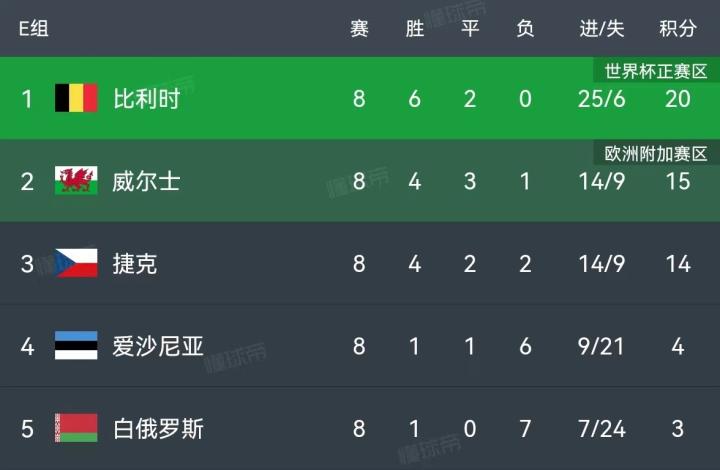This screenshot has height=470, width=720.
Task: Click the E组 group header
Action: [34, 28]
